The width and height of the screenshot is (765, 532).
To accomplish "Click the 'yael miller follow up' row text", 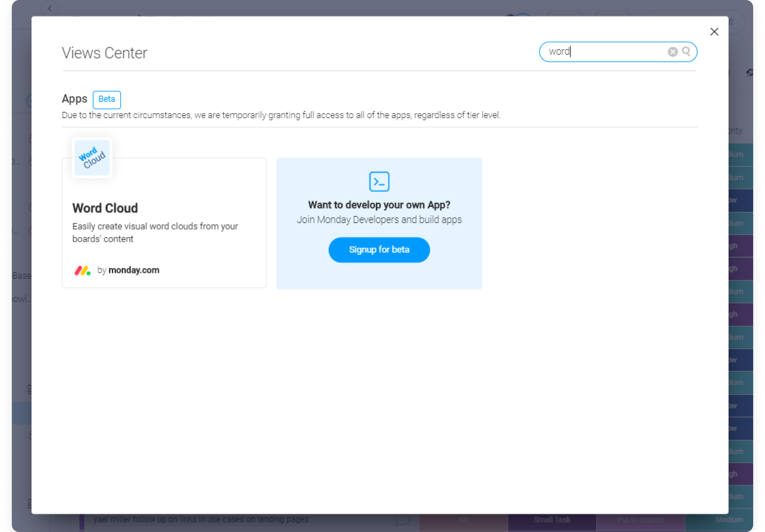I will [x=200, y=519].
